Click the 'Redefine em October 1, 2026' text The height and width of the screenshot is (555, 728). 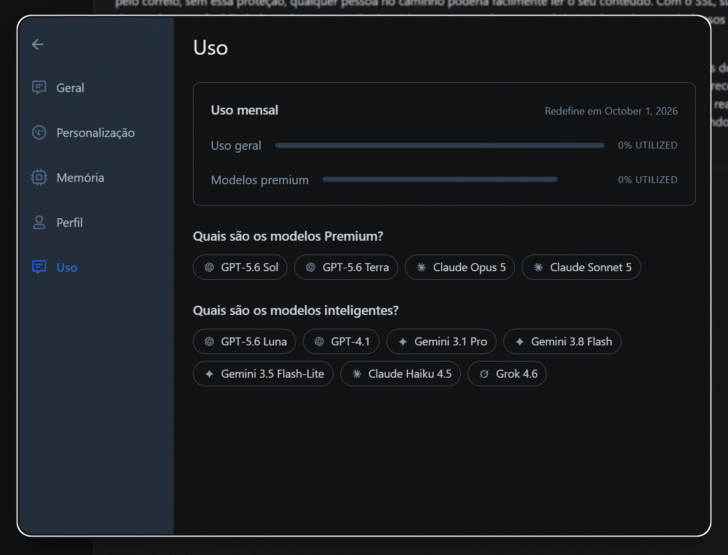(611, 111)
